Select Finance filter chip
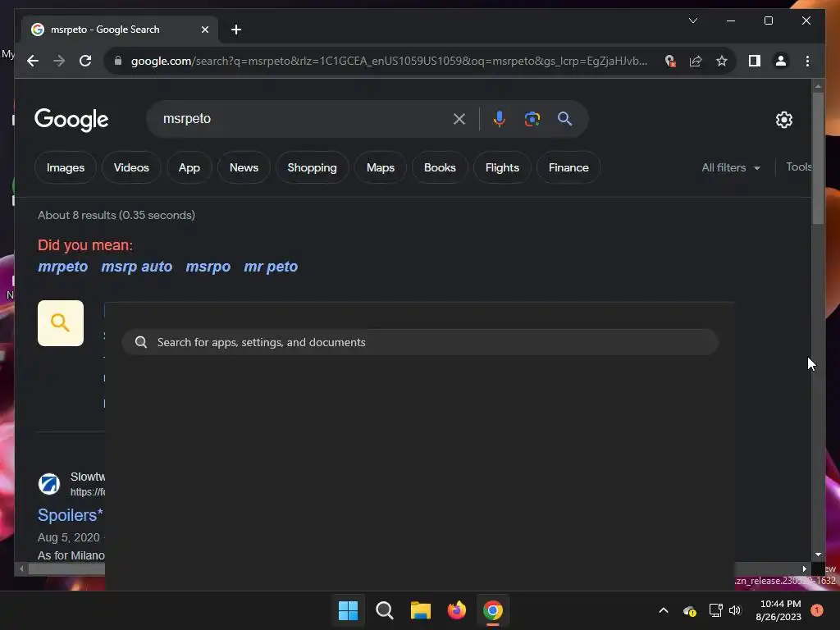 coord(568,167)
